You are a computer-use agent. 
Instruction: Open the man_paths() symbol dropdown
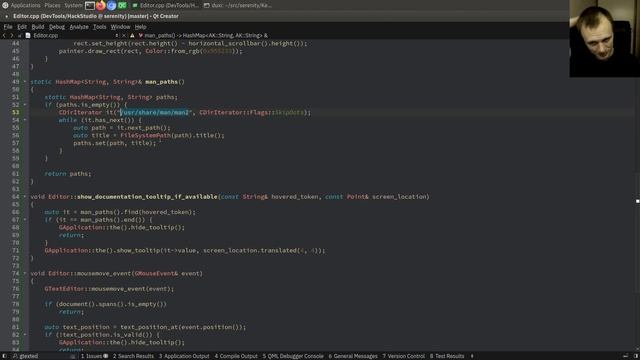205,36
